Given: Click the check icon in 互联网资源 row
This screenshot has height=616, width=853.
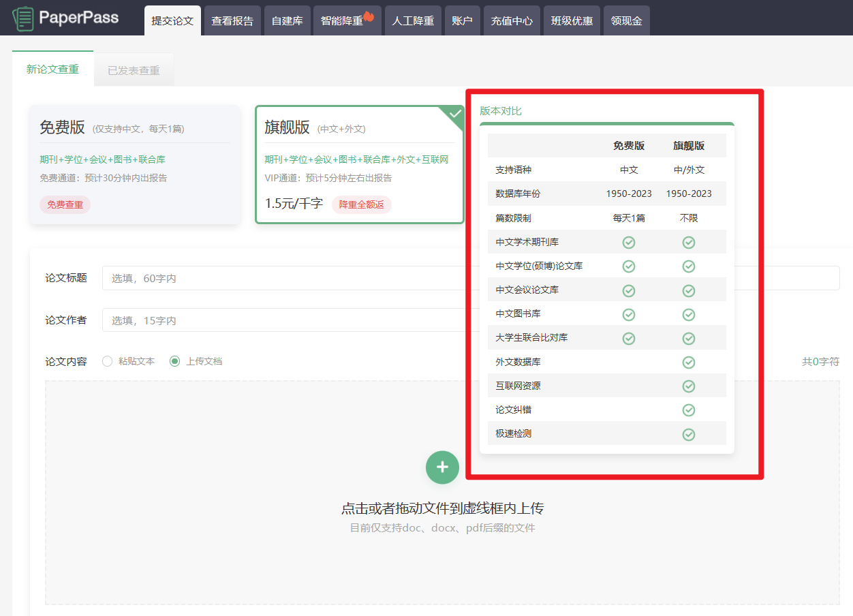Looking at the screenshot, I should click(689, 386).
